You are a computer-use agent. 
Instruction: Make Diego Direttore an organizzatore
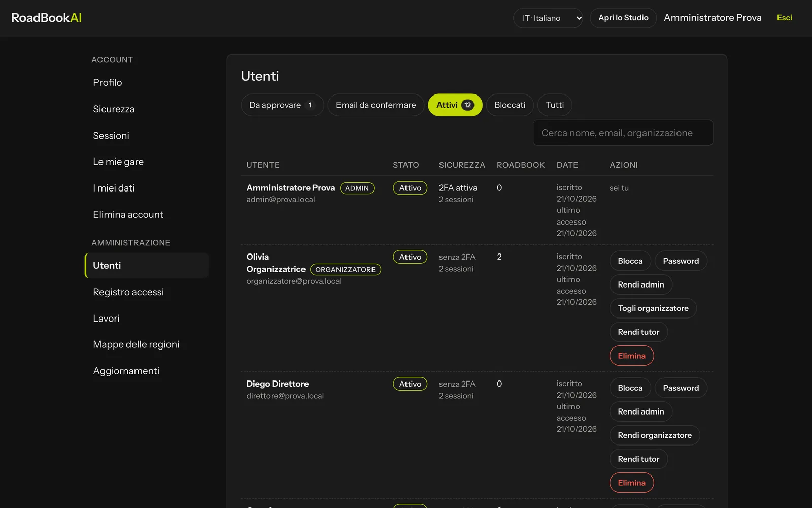tap(655, 435)
